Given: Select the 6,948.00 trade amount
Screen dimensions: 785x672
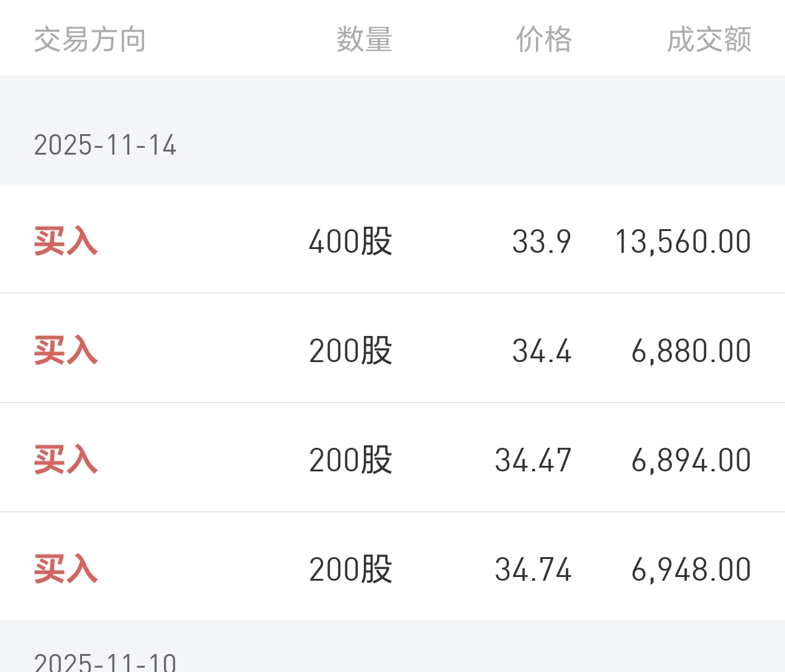Looking at the screenshot, I should 691,570.
